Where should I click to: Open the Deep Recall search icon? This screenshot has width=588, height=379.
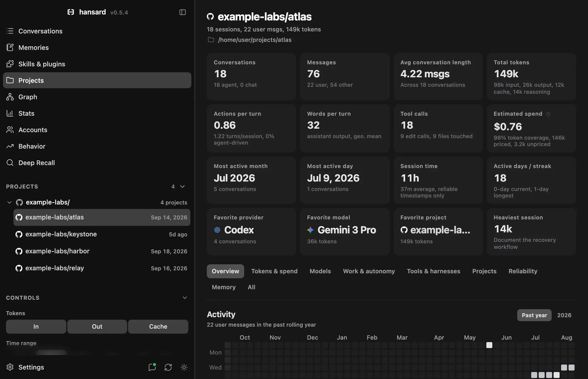click(x=10, y=163)
